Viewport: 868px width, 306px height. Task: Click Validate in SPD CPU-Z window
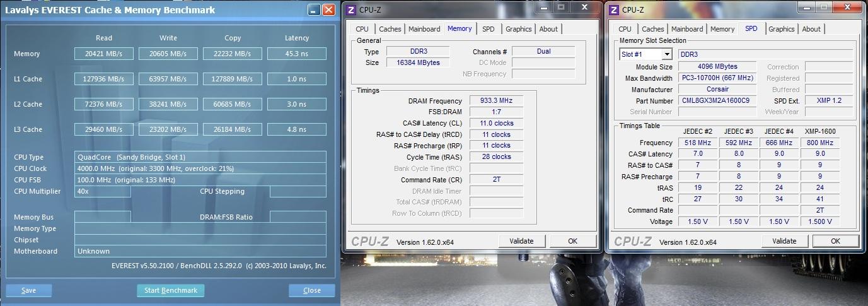784,241
